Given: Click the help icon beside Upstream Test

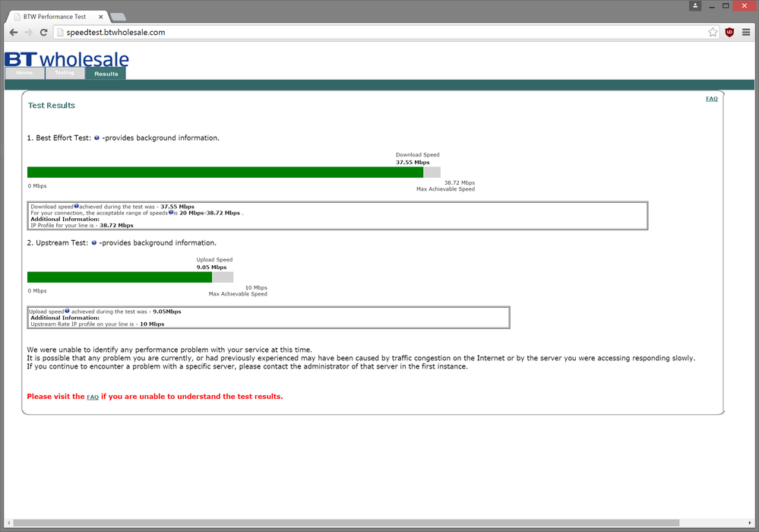Looking at the screenshot, I should [x=94, y=243].
